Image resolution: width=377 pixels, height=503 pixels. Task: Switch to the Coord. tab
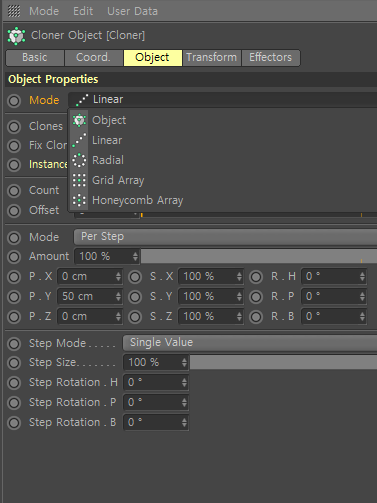(93, 57)
